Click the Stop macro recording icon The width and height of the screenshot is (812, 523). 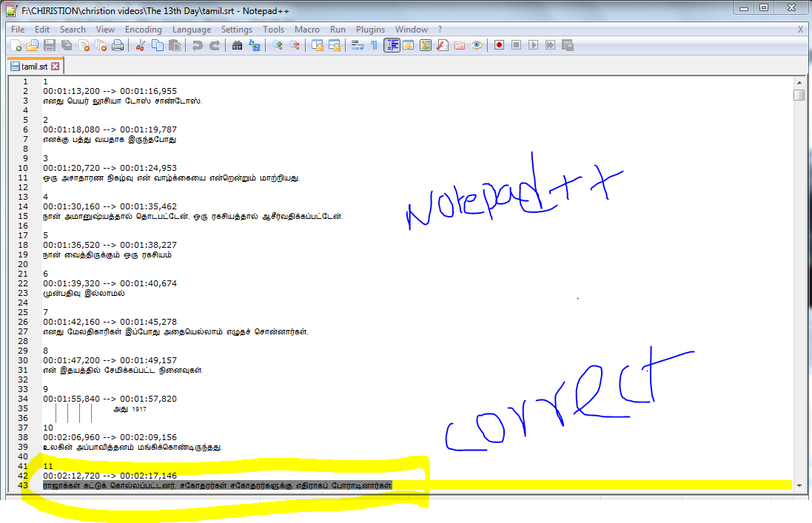coord(517,46)
